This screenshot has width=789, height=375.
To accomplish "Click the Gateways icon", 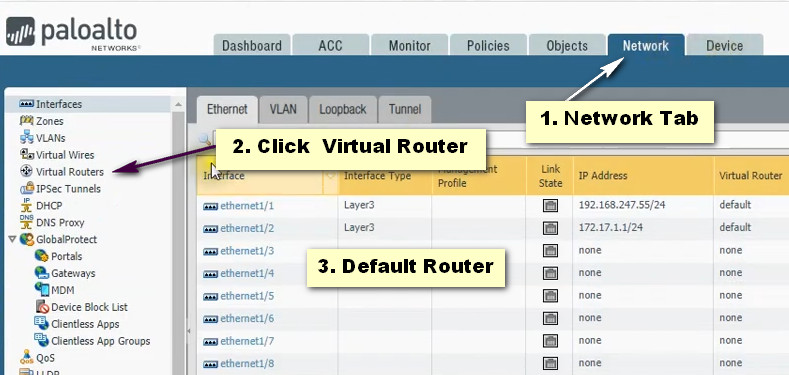I will [41, 273].
